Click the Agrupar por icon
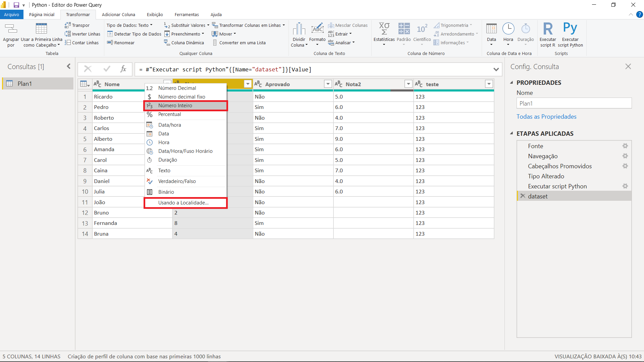 click(x=11, y=29)
